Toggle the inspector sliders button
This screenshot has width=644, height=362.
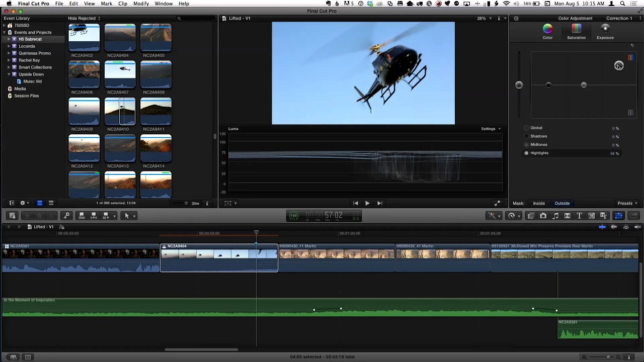618,216
